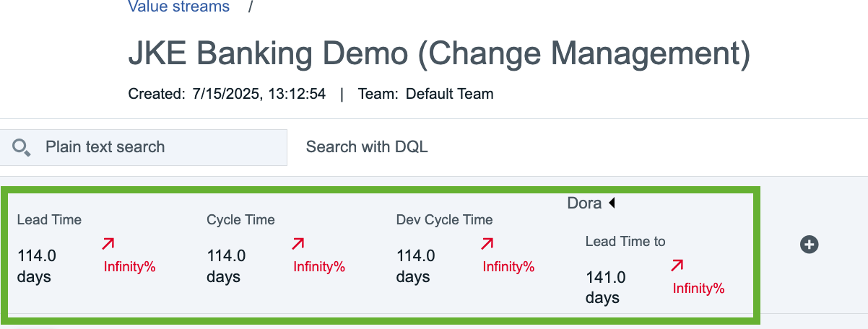
Task: Click Lead Time trend arrow icon
Action: (109, 244)
